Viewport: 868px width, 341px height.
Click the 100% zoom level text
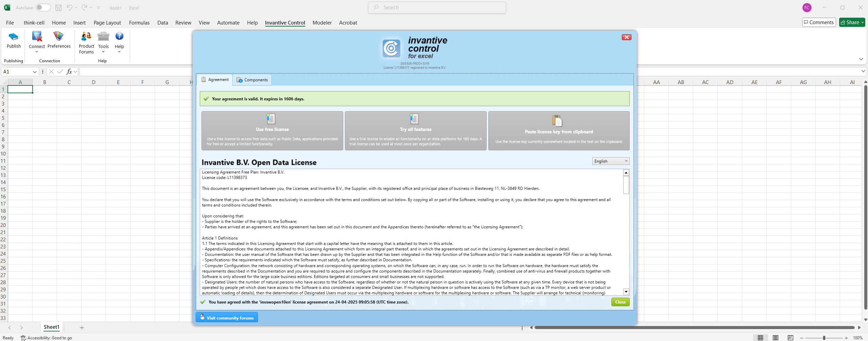[x=858, y=338]
